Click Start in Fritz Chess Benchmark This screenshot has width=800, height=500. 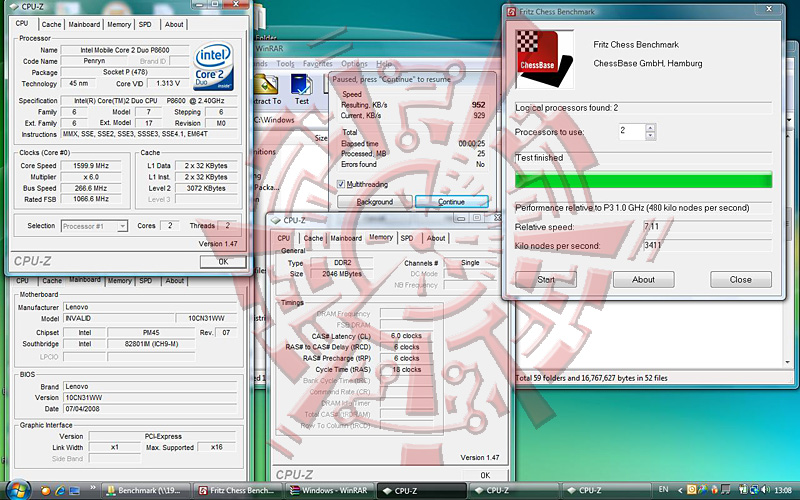point(546,280)
